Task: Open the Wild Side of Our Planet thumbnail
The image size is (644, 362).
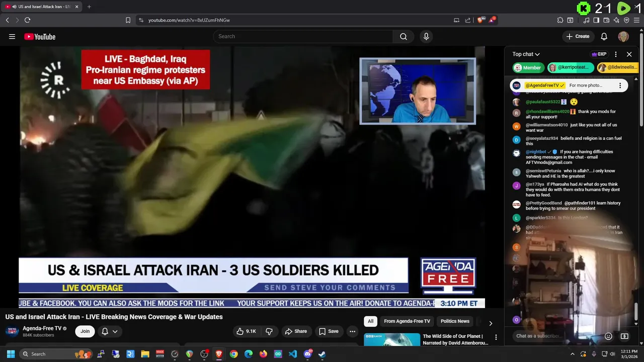Action: click(392, 339)
